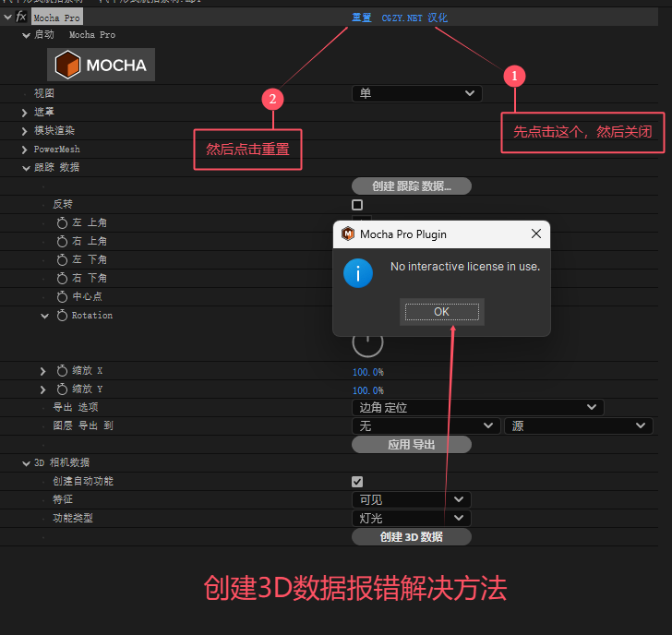
Task: Click the 导出 选项 label
Action: (76, 407)
